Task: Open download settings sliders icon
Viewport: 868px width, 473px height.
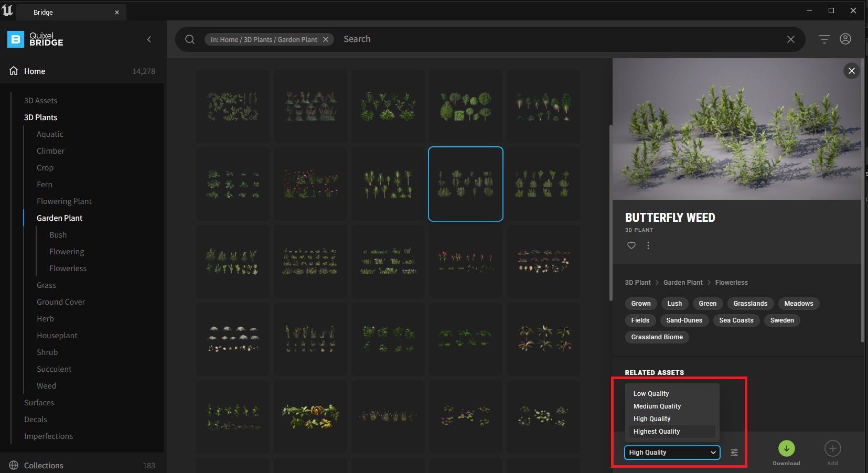Action: click(734, 453)
